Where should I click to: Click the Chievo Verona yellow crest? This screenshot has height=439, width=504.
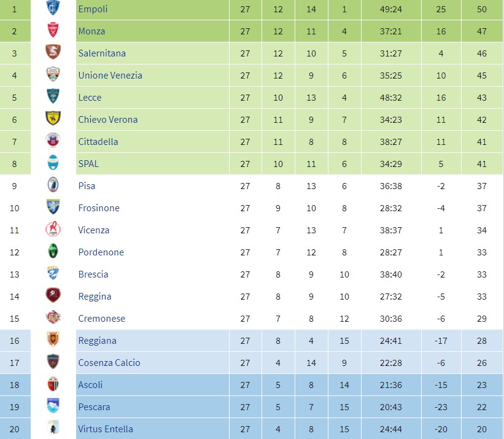coord(53,120)
